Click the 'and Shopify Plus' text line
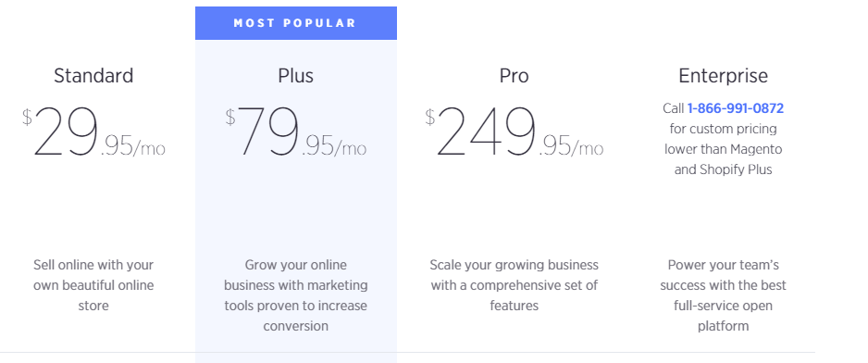The height and width of the screenshot is (363, 868). [x=723, y=169]
